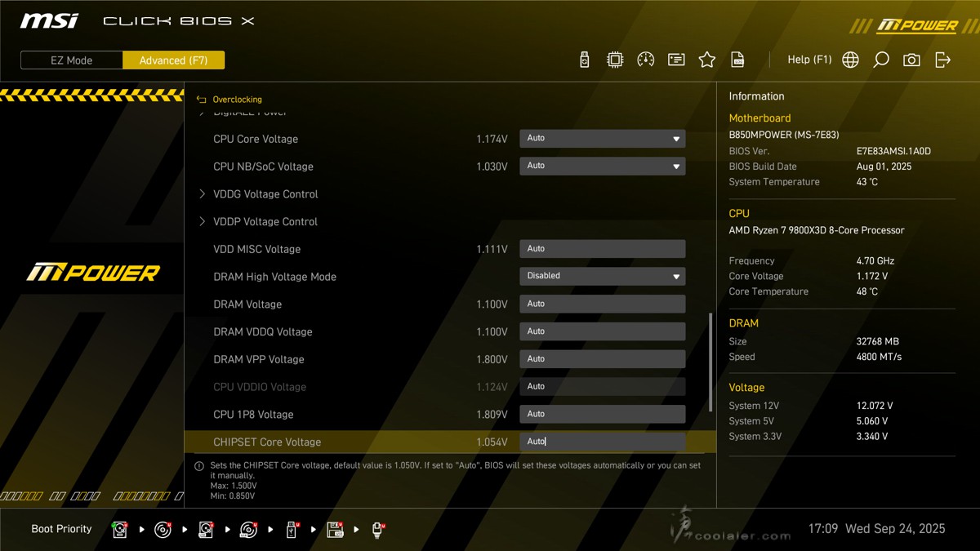The height and width of the screenshot is (551, 980).
Task: Click the 32768 MB DRAM size value
Action: pyautogui.click(x=877, y=341)
